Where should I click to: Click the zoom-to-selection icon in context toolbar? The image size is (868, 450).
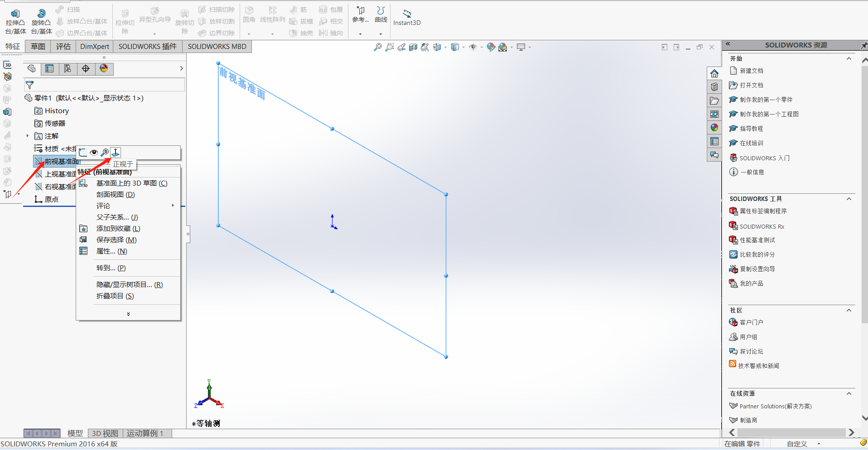(x=105, y=153)
